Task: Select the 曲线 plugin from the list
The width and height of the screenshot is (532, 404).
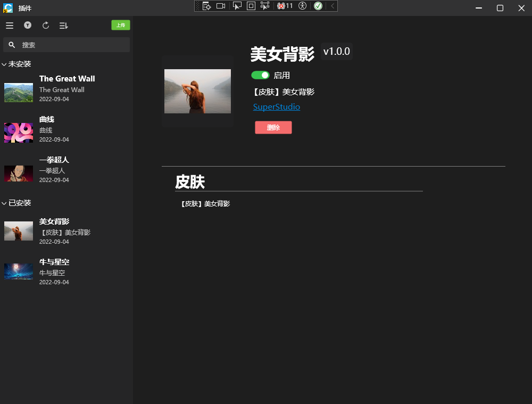Action: pos(54,129)
